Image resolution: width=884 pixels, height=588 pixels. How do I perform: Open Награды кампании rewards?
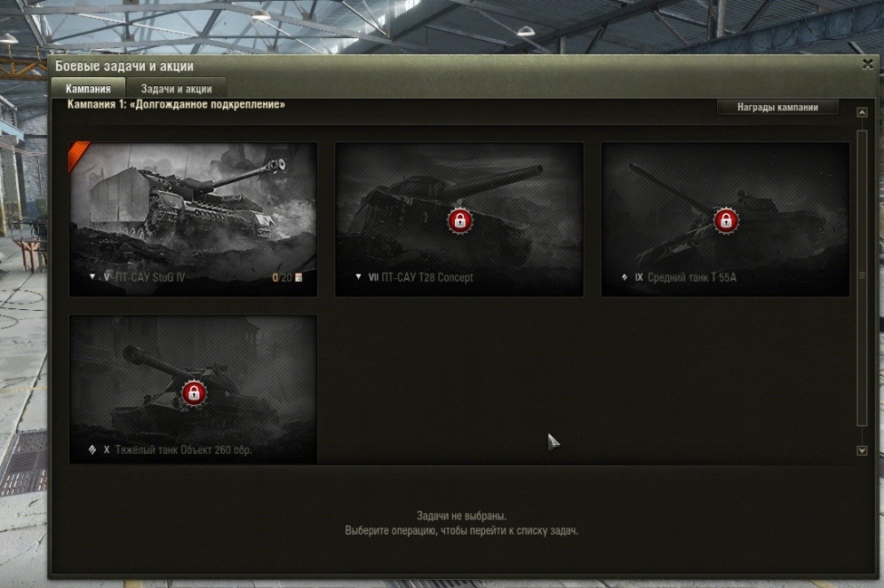[777, 107]
